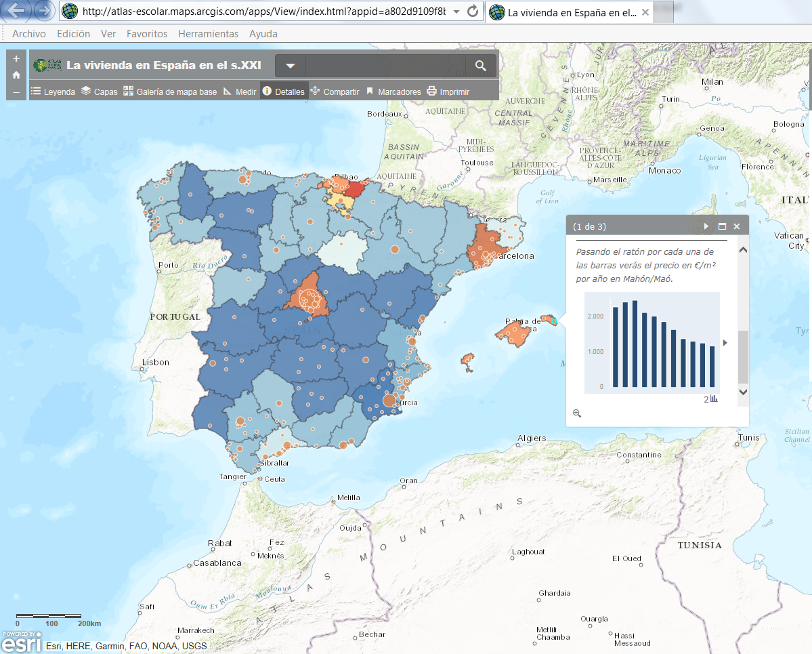Viewport: 812px width, 654px height.
Task: Open the address bar history dropdown
Action: [456, 11]
